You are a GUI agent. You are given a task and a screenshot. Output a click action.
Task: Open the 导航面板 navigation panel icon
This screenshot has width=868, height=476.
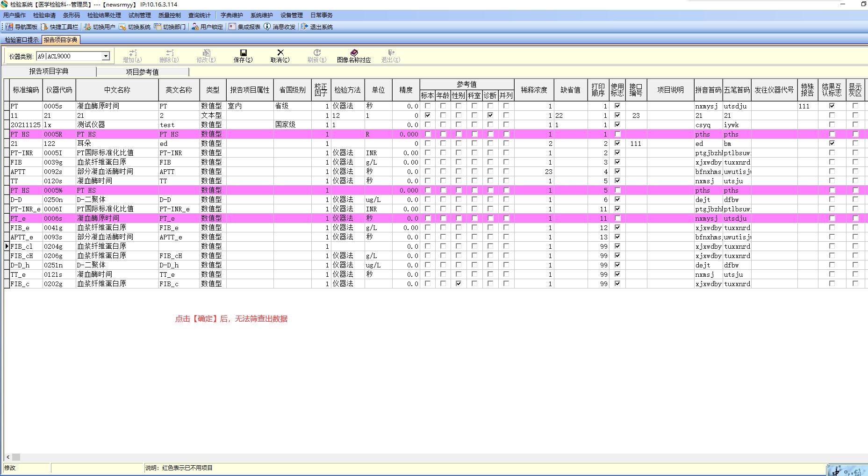tap(9, 27)
